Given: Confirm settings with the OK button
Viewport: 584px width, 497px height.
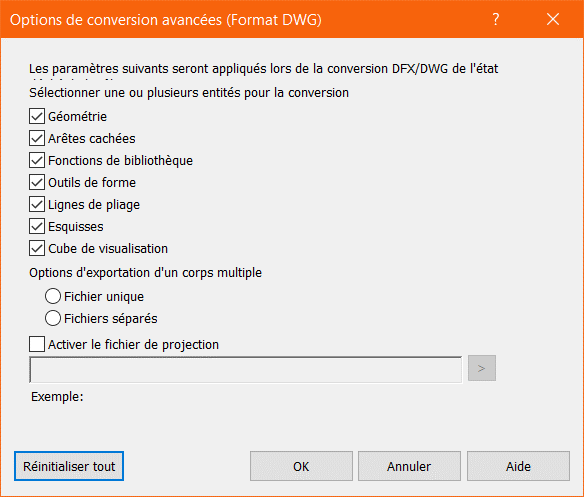Looking at the screenshot, I should click(x=301, y=466).
